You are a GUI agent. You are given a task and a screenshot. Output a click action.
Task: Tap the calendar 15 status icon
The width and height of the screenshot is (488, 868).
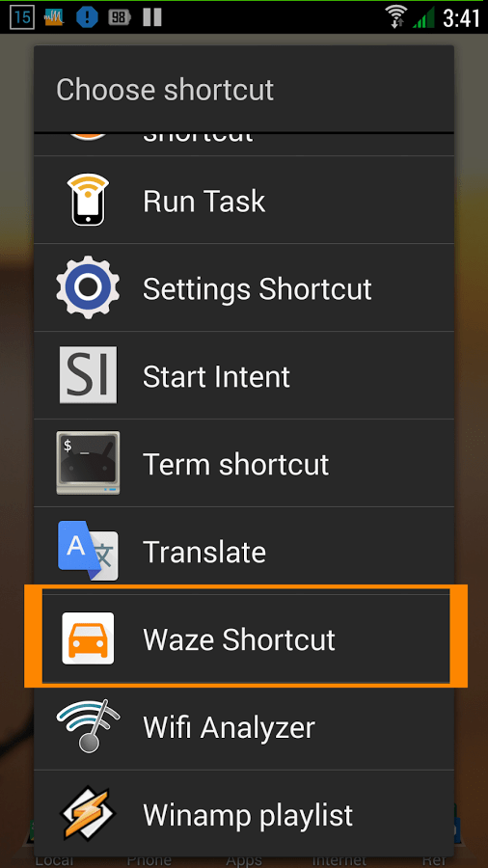click(x=22, y=17)
